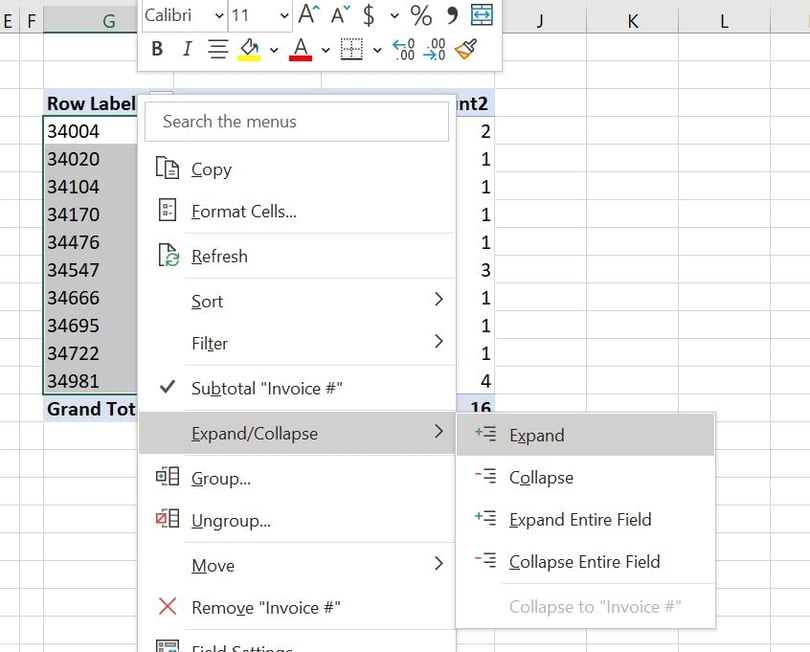The width and height of the screenshot is (810, 652).
Task: Click Expand Entire Field option
Action: pyautogui.click(x=580, y=520)
